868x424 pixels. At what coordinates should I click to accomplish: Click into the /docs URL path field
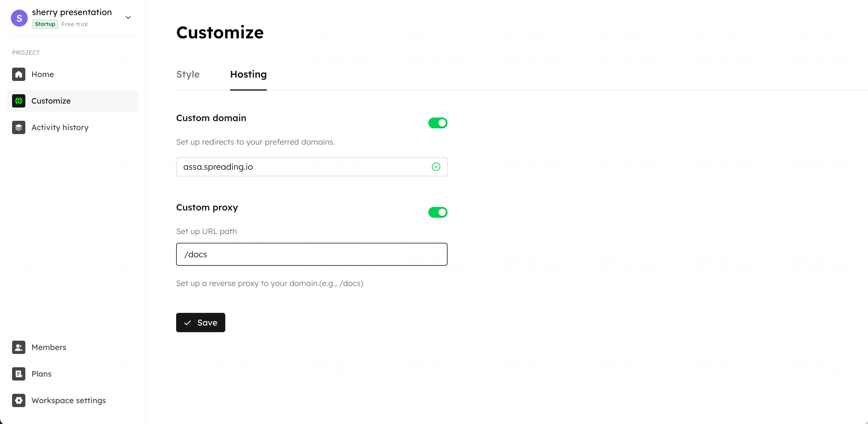(312, 254)
